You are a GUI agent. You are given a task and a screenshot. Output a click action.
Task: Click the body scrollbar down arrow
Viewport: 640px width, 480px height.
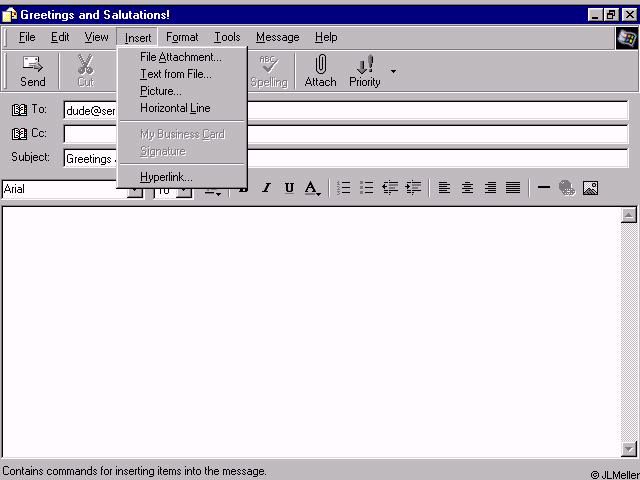click(x=629, y=449)
